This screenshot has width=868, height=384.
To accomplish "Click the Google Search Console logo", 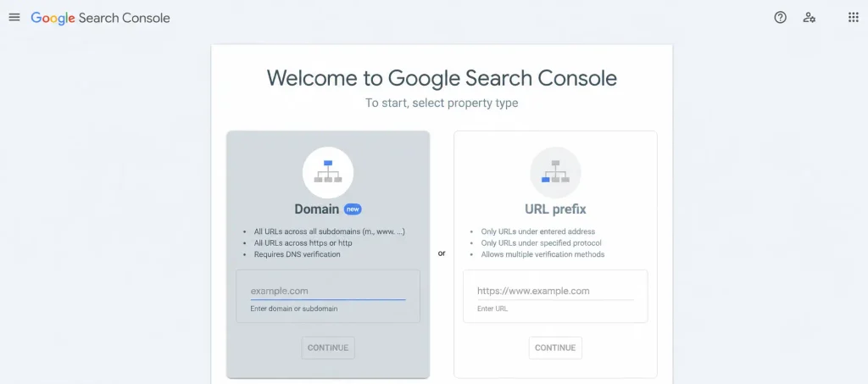I will pos(100,18).
